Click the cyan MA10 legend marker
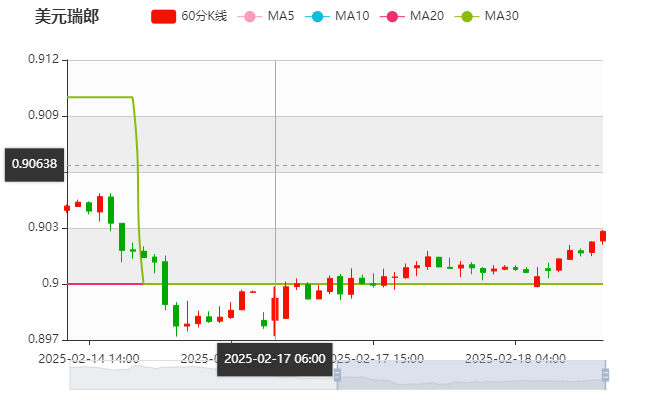The width and height of the screenshot is (670, 400). (318, 17)
